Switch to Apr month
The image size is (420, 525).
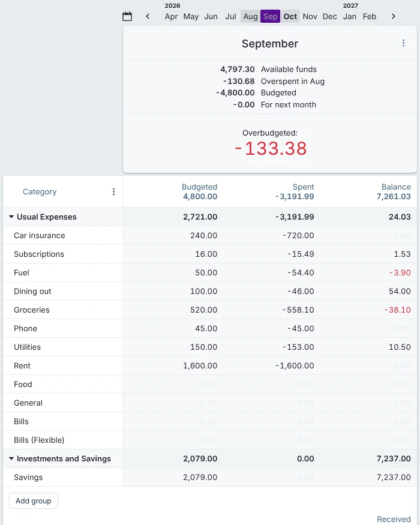tap(171, 17)
